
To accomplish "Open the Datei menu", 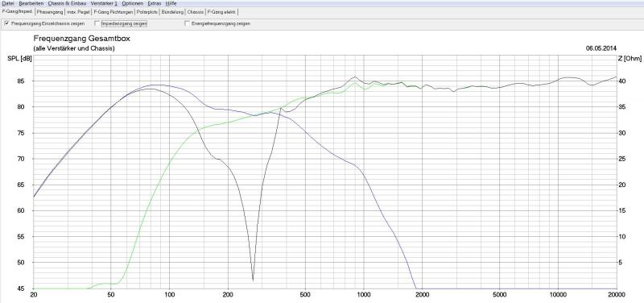I will (x=8, y=3).
